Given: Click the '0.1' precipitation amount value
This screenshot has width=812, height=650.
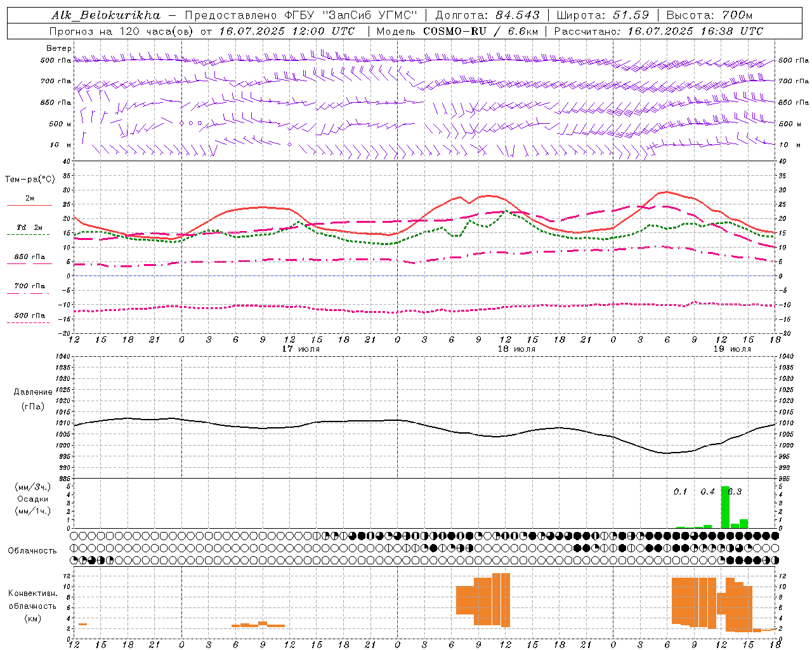Looking at the screenshot, I should coord(681,491).
